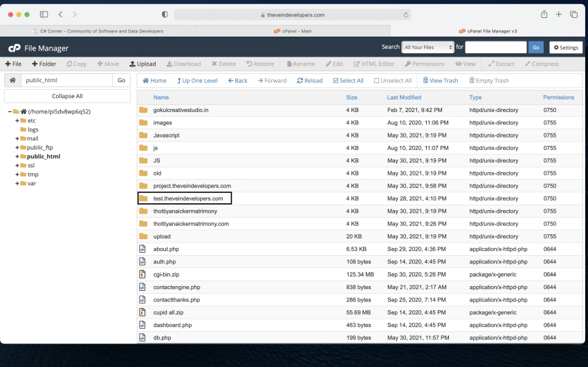Screen dimensions: 588x367
Task: Click Select All in the navigation bar
Action: pyautogui.click(x=349, y=80)
